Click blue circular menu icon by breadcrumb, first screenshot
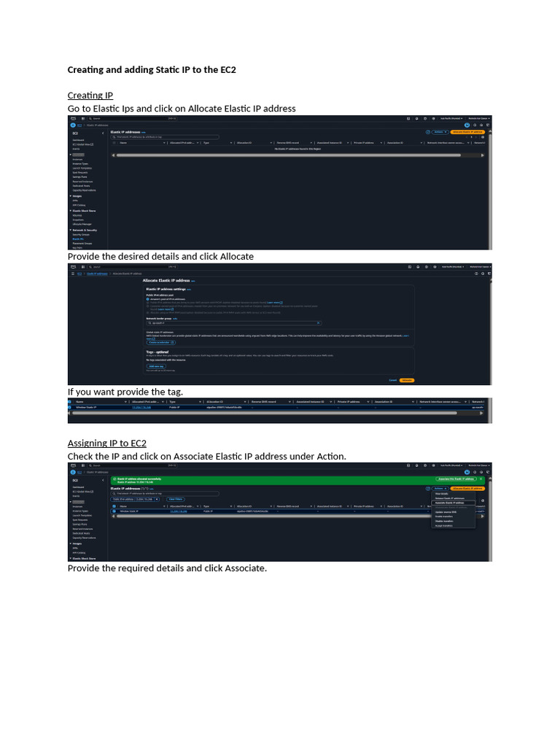The height and width of the screenshot is (747, 560). (x=74, y=125)
